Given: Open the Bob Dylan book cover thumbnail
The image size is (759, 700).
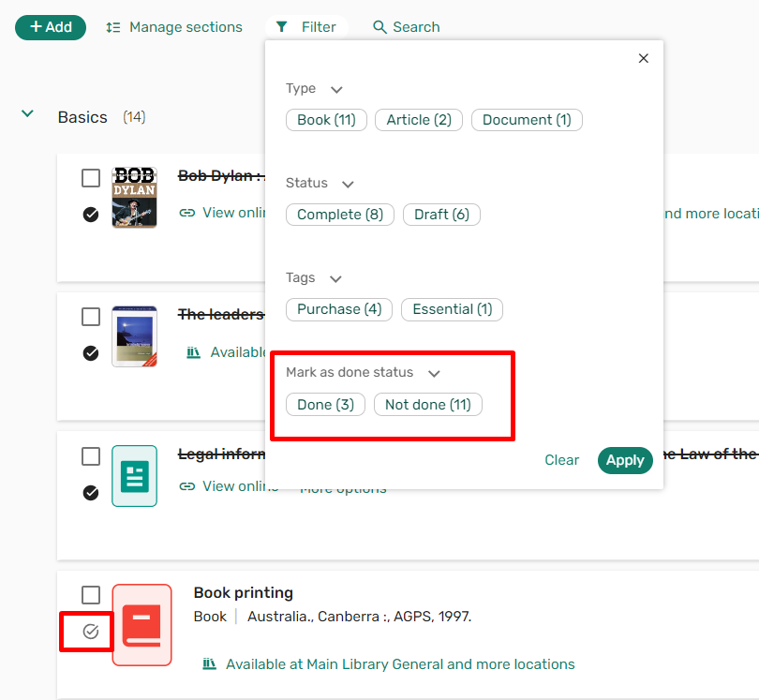Looking at the screenshot, I should (135, 197).
